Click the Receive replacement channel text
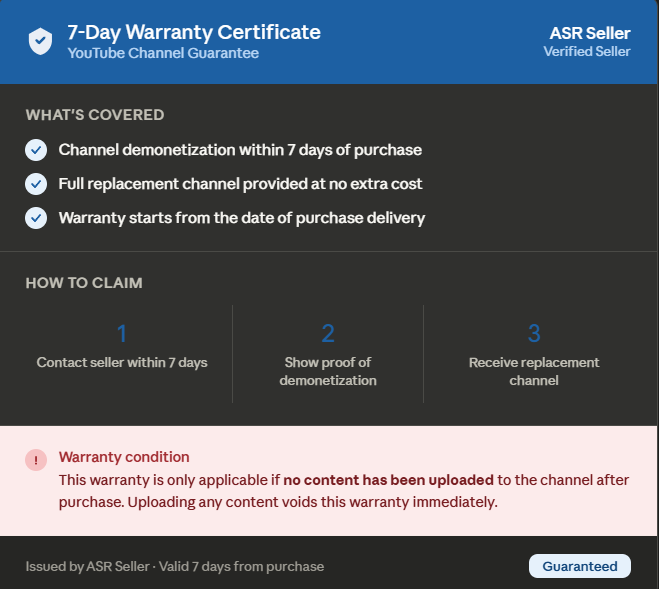Viewport: 659px width, 589px height. [534, 371]
